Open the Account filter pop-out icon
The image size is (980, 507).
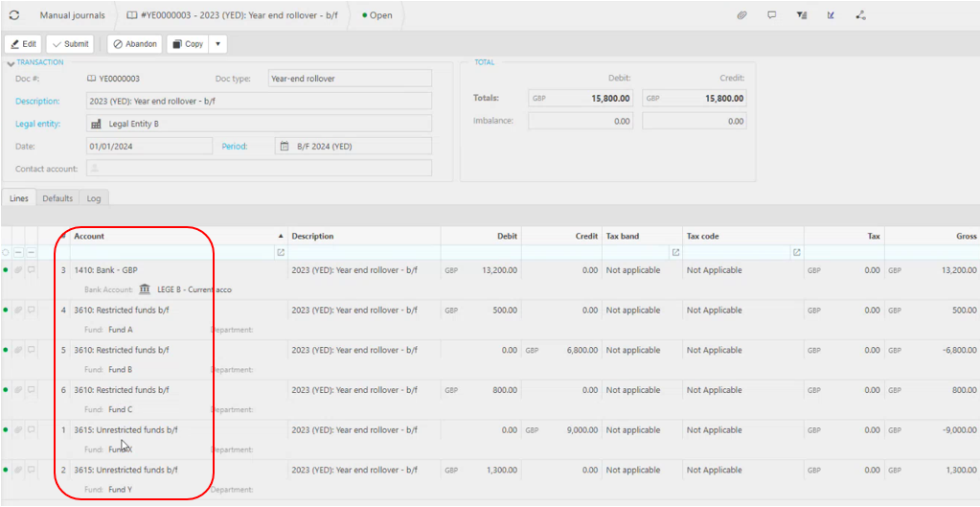pos(281,253)
